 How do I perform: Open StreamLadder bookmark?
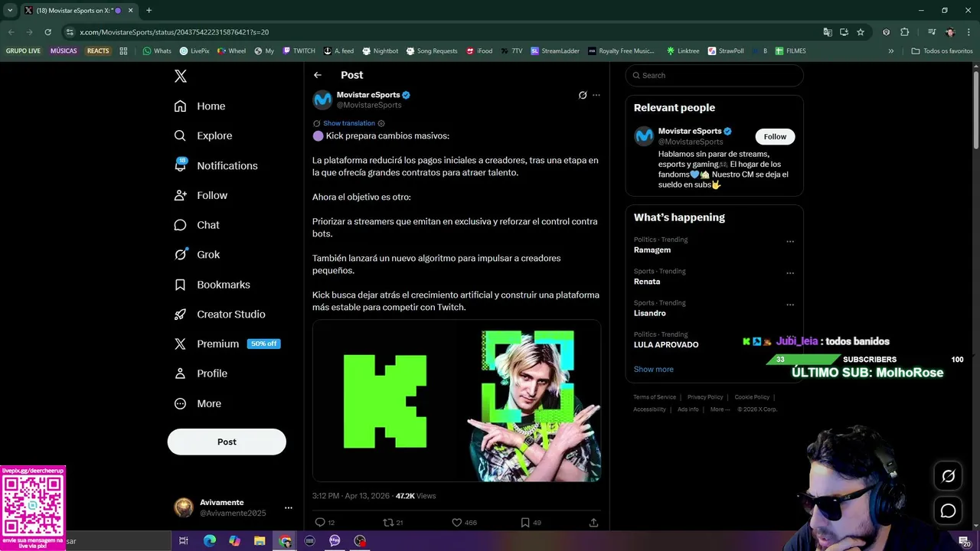coord(555,51)
